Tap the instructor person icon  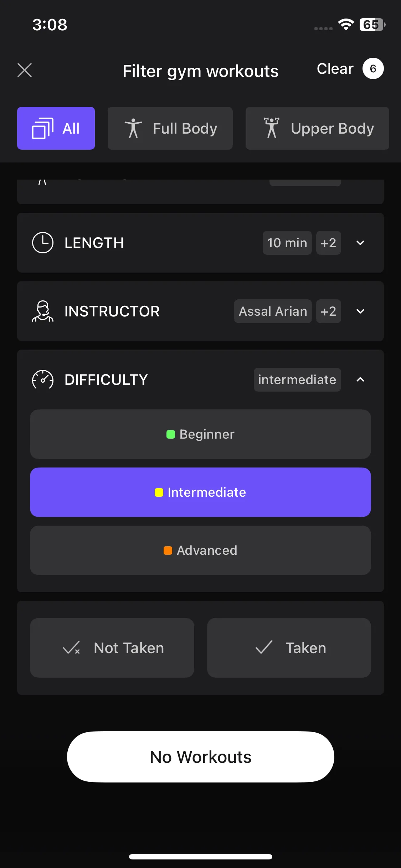coord(43,311)
